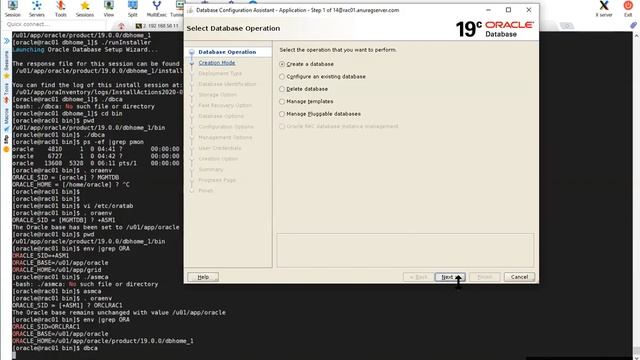Switch to the 192.168.56.11 terminal tab
This screenshot has width=640, height=360.
pyautogui.click(x=158, y=26)
